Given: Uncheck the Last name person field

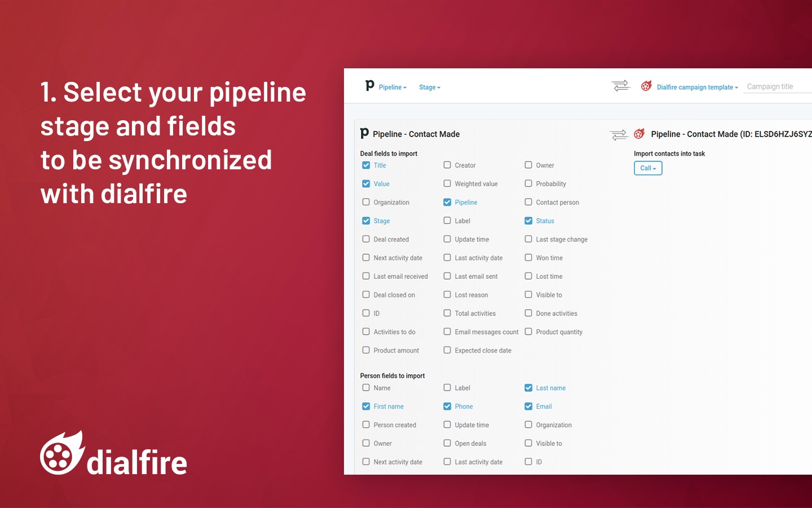Looking at the screenshot, I should pyautogui.click(x=528, y=388).
